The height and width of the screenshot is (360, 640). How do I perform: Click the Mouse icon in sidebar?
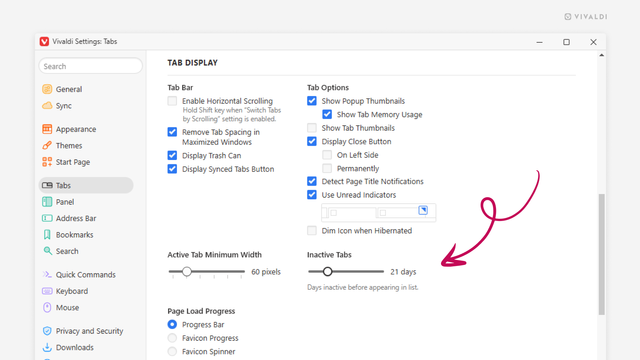point(47,307)
